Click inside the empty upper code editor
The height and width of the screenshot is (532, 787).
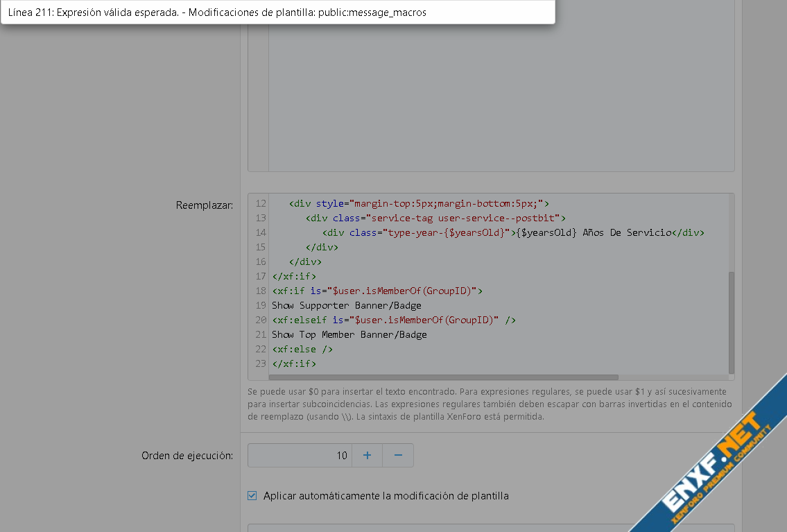point(499,97)
